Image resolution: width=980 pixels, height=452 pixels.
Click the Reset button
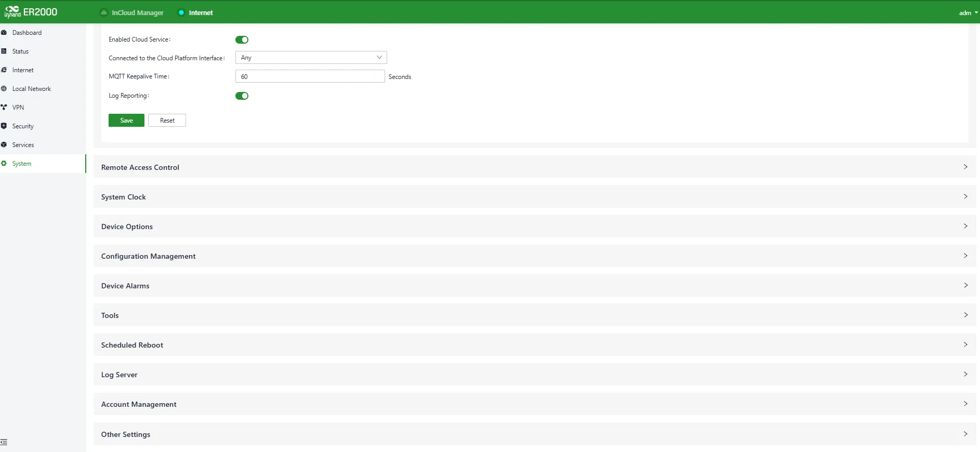point(167,121)
